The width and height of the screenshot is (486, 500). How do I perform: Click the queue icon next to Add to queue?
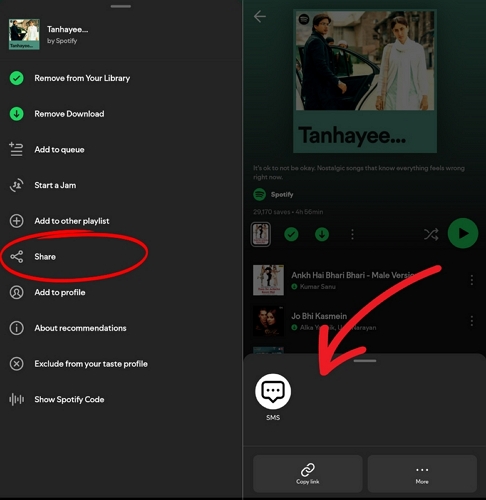tap(16, 149)
